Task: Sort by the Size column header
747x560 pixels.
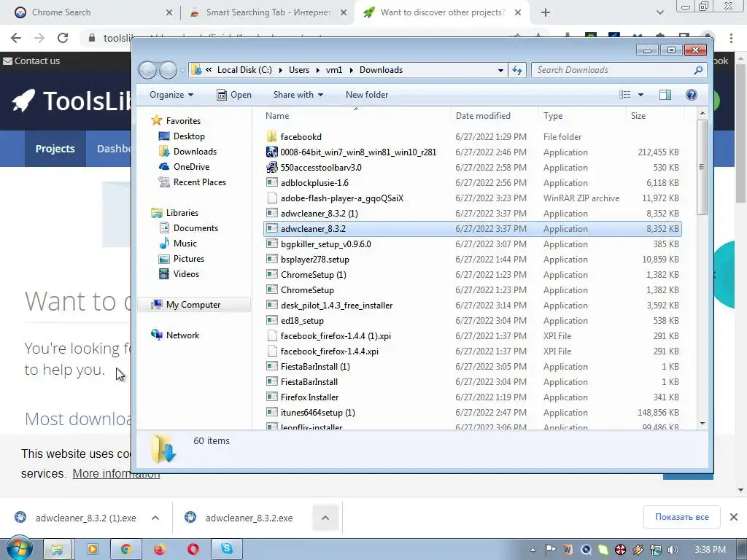Action: point(638,116)
